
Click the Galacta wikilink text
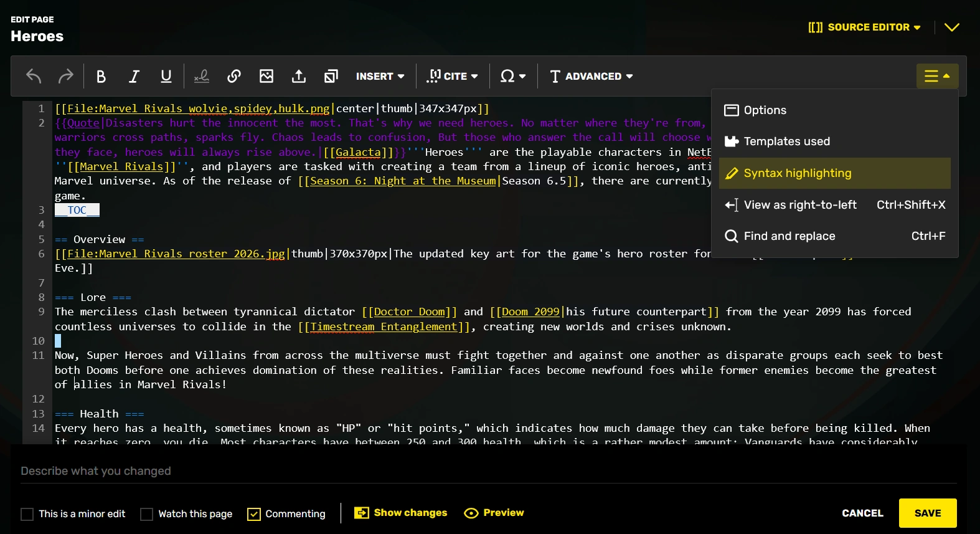coord(358,152)
